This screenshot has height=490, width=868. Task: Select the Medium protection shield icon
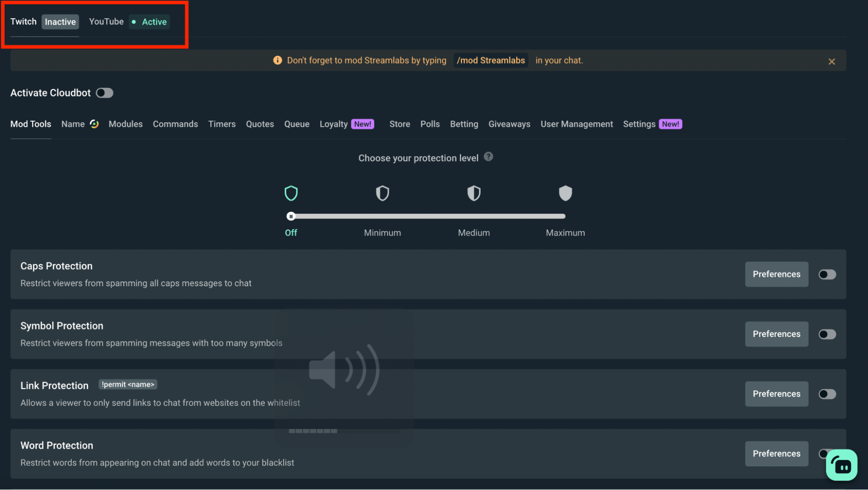tap(474, 193)
